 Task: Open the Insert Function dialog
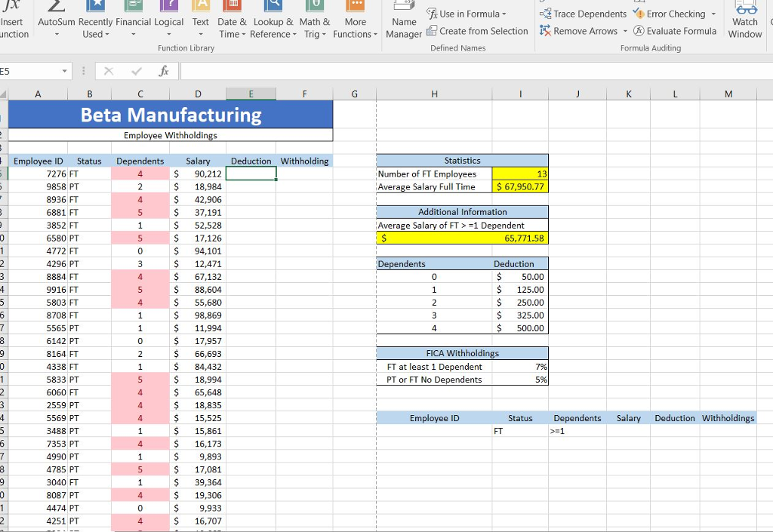(13, 20)
